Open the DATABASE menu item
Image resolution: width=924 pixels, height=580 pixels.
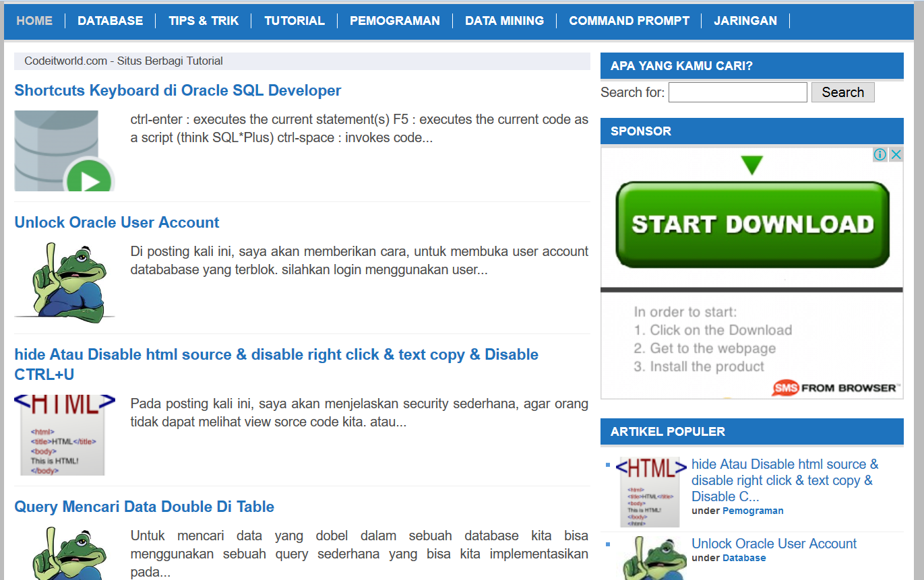pos(110,21)
